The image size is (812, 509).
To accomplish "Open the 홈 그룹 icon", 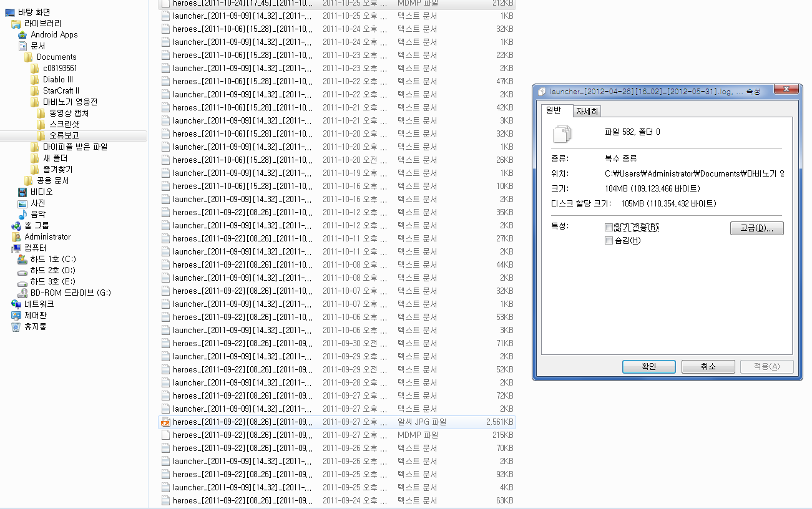I will pyautogui.click(x=16, y=226).
